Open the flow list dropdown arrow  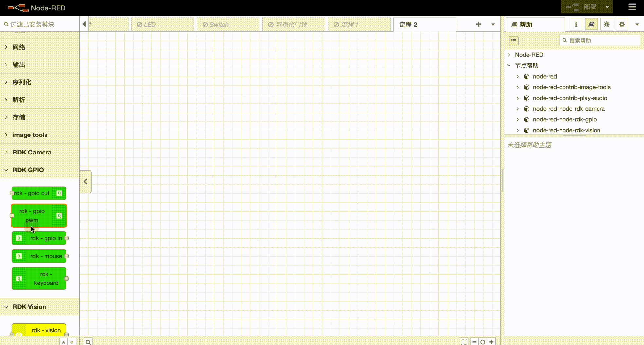coord(493,24)
